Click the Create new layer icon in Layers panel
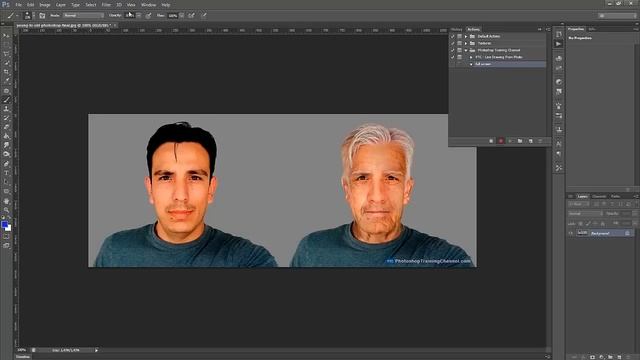640x360 pixels. pos(619,357)
